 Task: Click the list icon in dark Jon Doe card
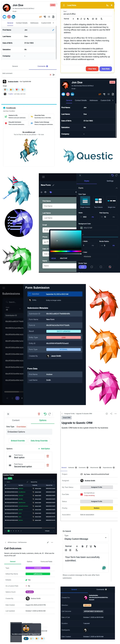[x=108, y=94]
